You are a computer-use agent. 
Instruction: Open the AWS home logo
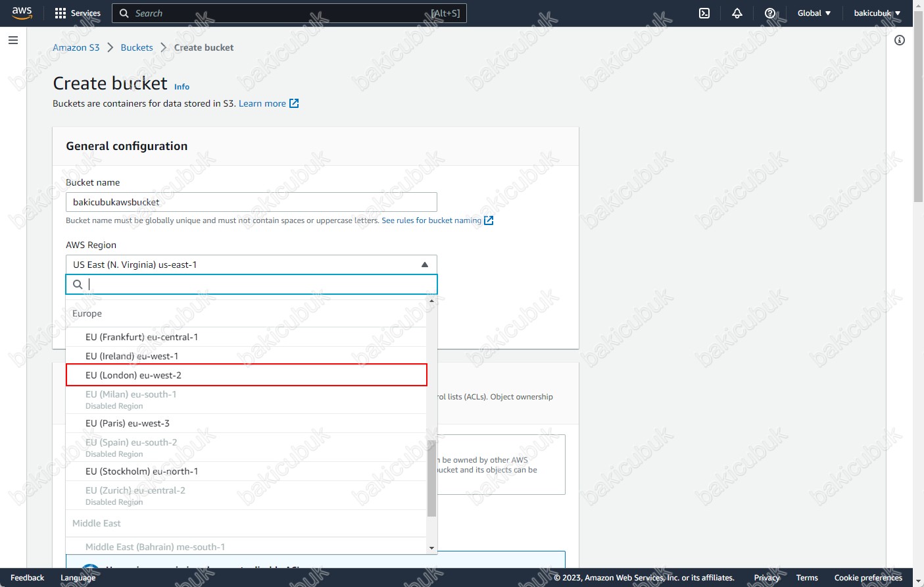point(22,13)
